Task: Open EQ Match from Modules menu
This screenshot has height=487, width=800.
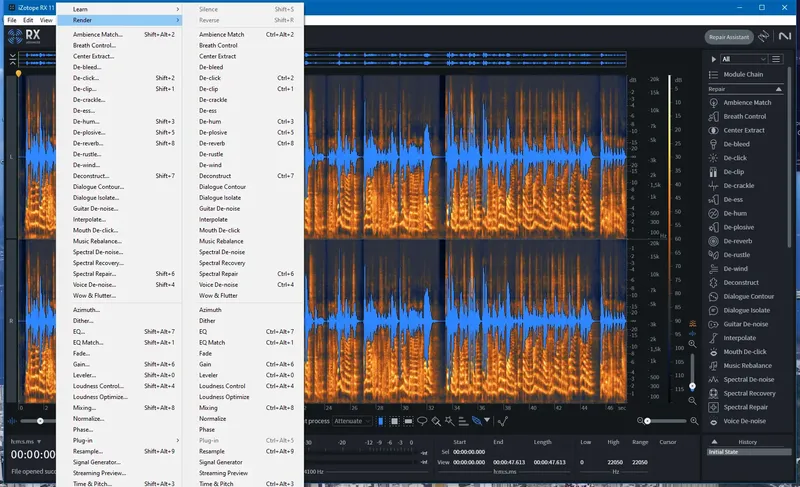Action: 88,342
